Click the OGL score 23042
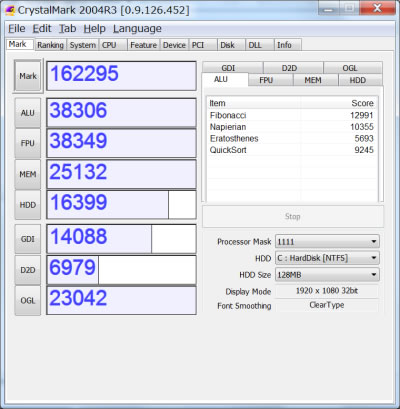 (121, 300)
